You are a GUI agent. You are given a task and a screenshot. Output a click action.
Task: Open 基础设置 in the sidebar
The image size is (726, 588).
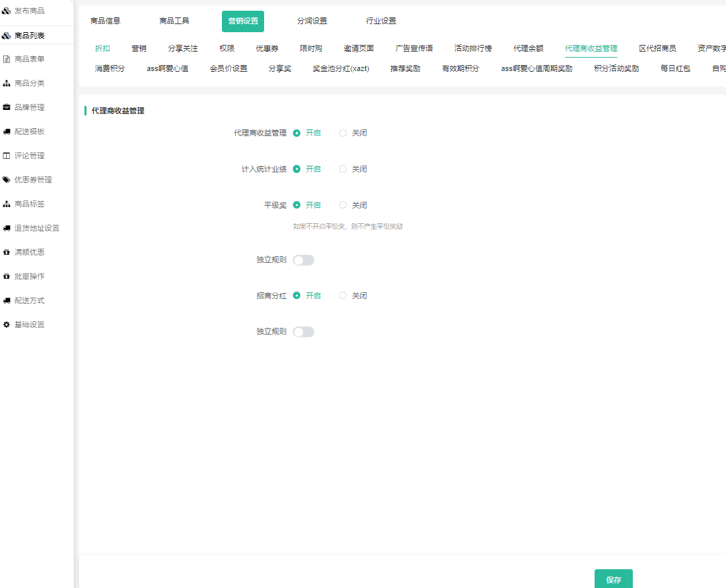(29, 325)
